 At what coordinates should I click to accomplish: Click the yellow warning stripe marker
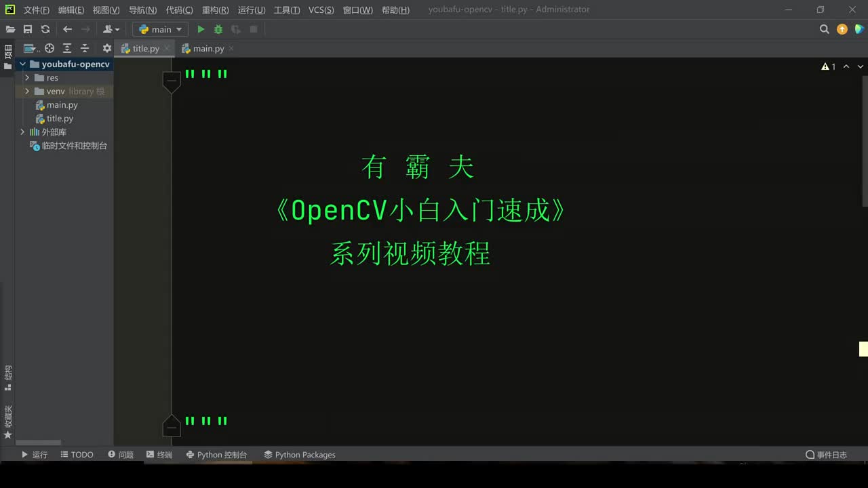[x=863, y=349]
